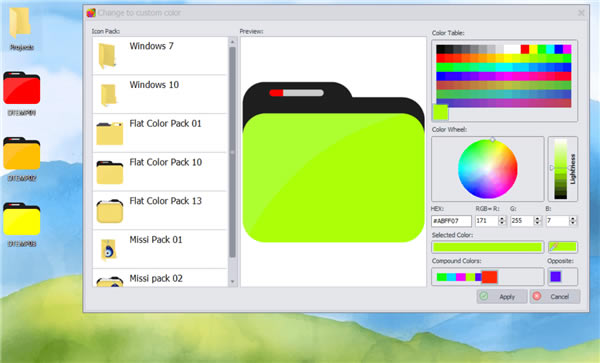
Task: Open the yellow desktop folder icon
Action: pyautogui.click(x=22, y=219)
